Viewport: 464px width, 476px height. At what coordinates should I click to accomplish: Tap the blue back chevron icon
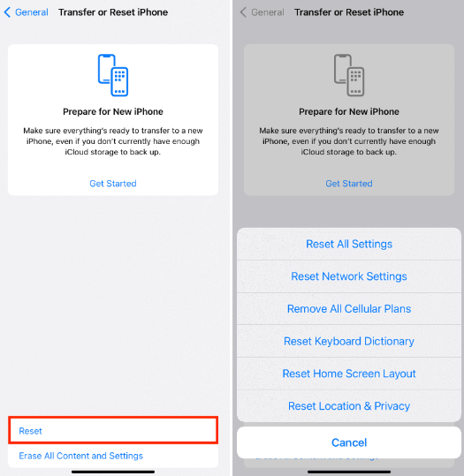pyautogui.click(x=8, y=12)
